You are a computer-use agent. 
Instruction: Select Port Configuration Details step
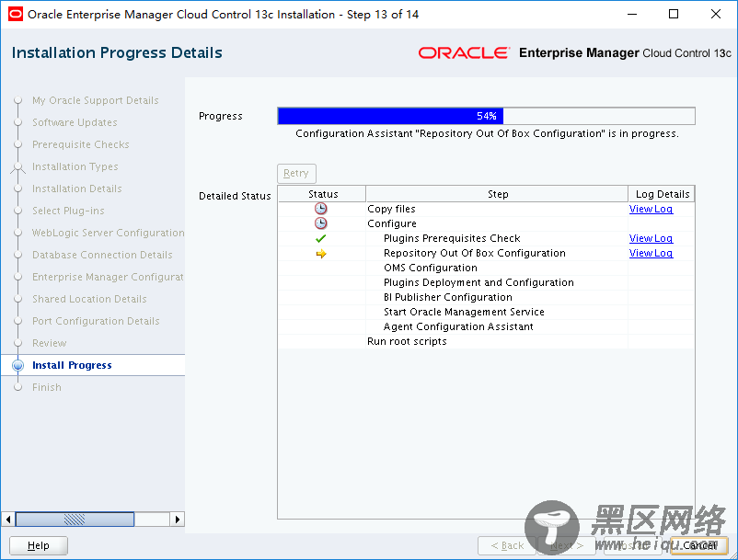[x=96, y=321]
